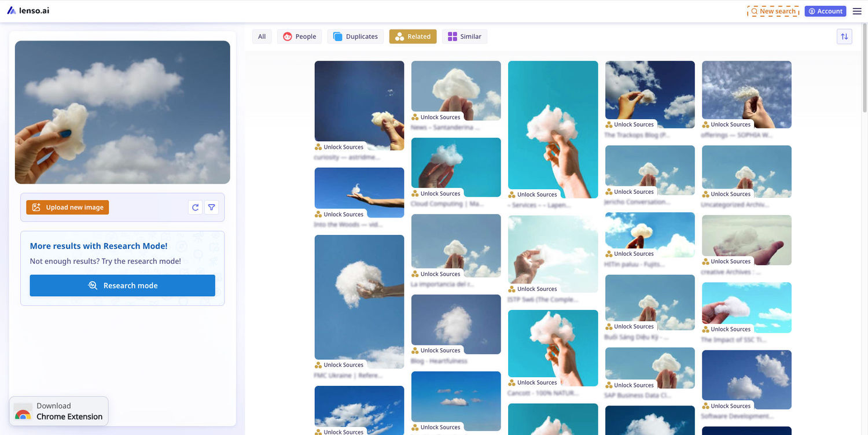The height and width of the screenshot is (435, 868).
Task: Click Upload new image
Action: click(x=68, y=207)
